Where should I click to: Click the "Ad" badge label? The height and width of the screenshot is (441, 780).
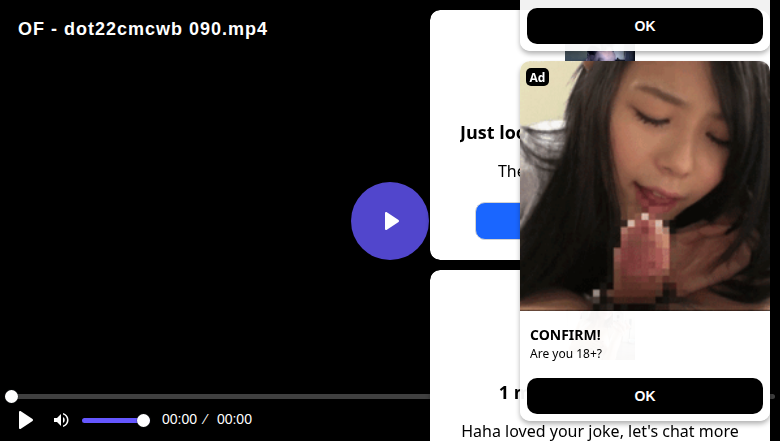(x=537, y=77)
